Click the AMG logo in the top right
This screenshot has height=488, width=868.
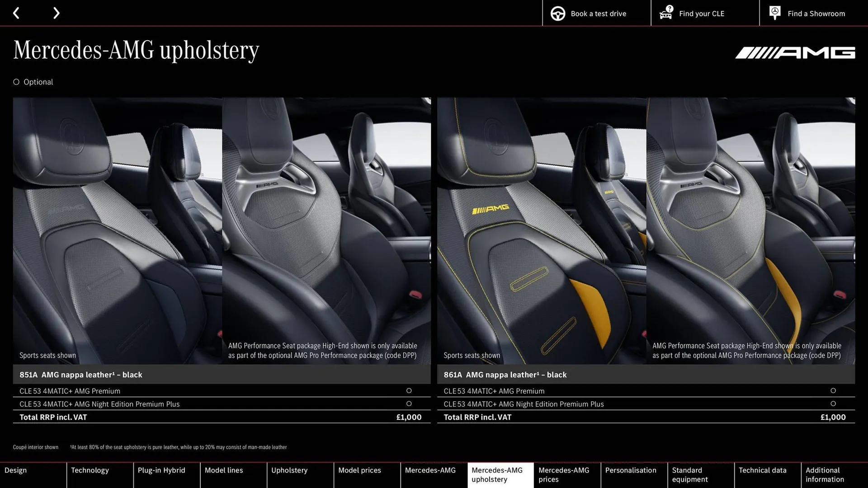tap(794, 52)
